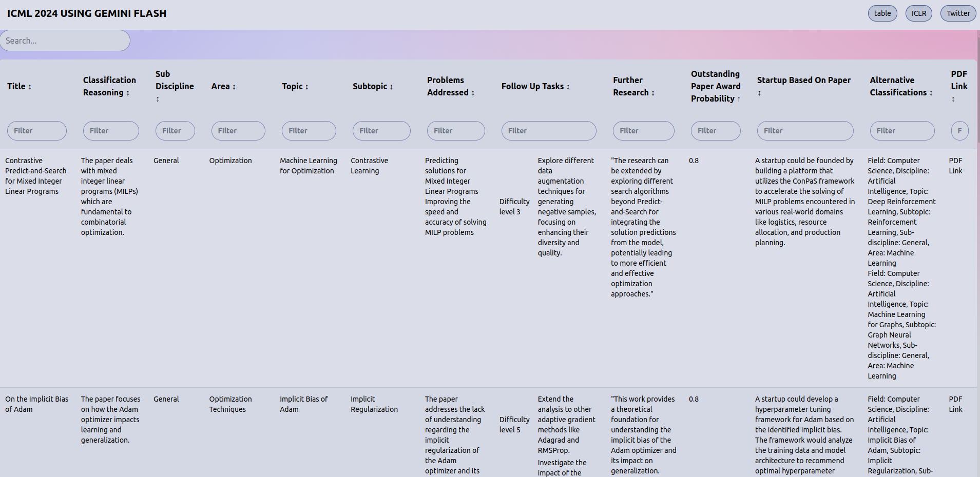Open PDF Link for Contrastive Predict-and-Search paper

tap(955, 166)
